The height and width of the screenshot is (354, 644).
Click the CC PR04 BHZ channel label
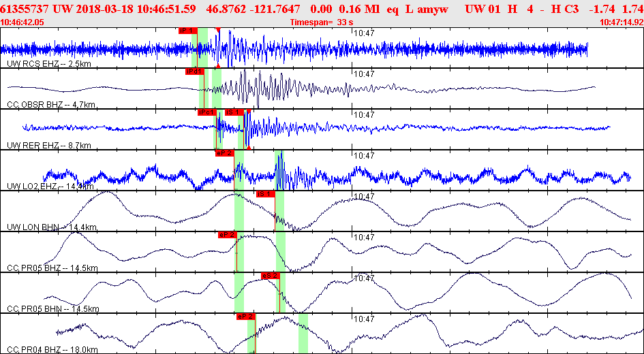[52, 349]
